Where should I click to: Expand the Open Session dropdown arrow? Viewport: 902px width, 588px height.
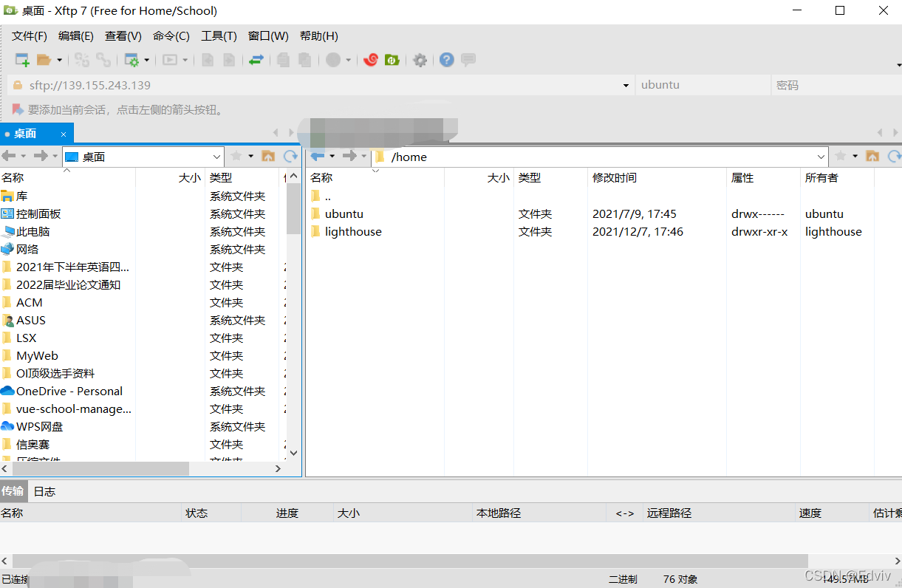click(60, 60)
